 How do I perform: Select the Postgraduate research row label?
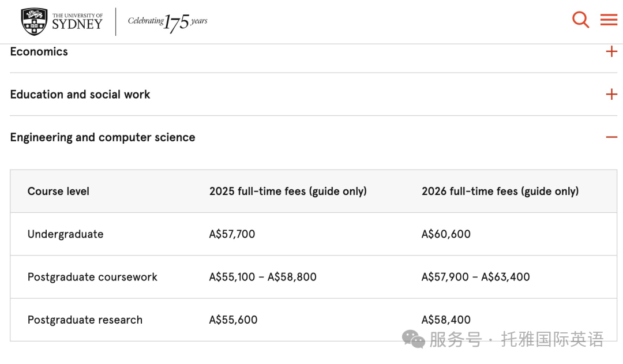[85, 320]
